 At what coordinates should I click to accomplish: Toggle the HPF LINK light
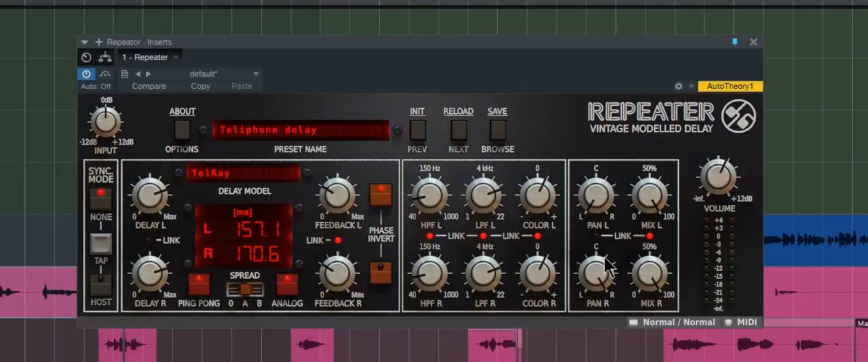tap(429, 237)
